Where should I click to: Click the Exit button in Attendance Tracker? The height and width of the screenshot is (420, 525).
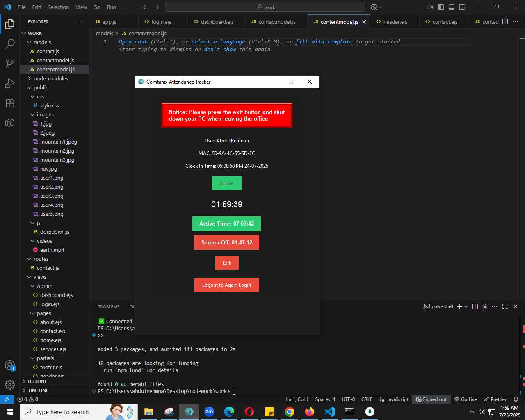point(227,263)
